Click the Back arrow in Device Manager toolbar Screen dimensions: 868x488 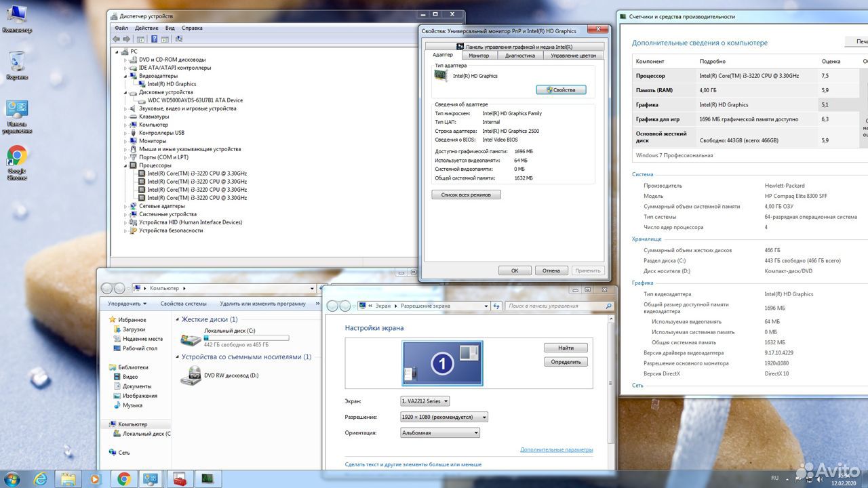(x=117, y=39)
